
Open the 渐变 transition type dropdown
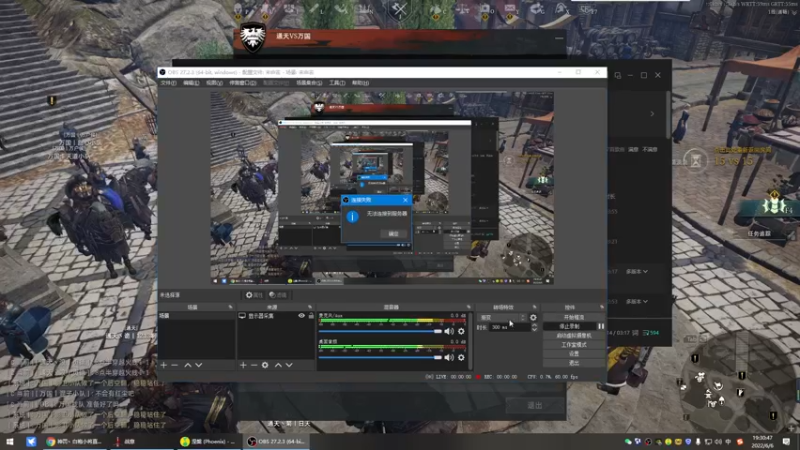(x=502, y=317)
